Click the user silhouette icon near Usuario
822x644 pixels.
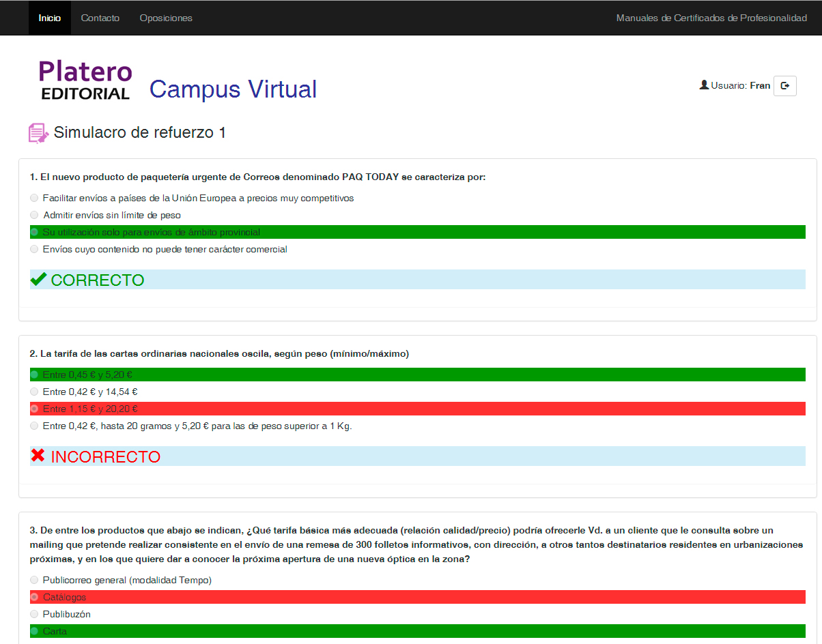click(x=704, y=85)
